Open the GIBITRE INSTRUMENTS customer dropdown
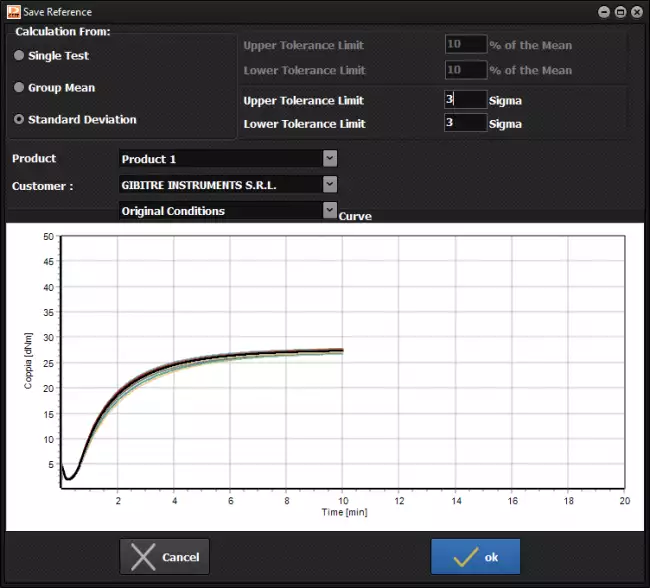650x588 pixels. 330,185
